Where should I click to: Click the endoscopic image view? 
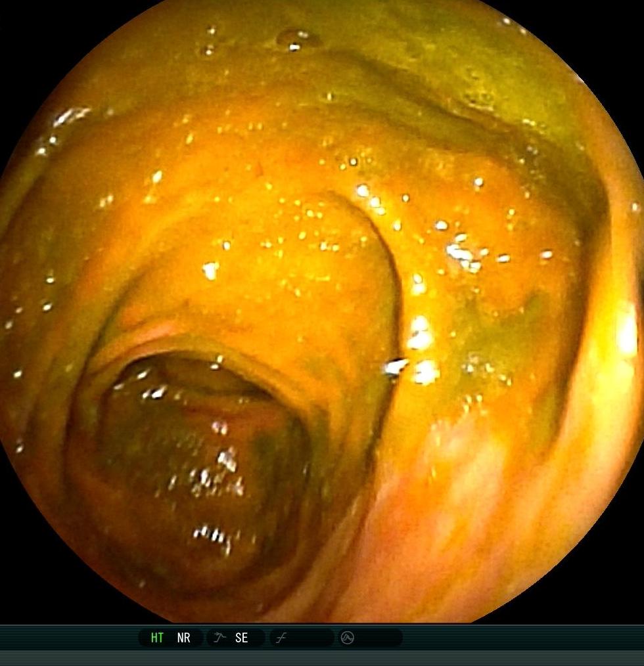322,311
